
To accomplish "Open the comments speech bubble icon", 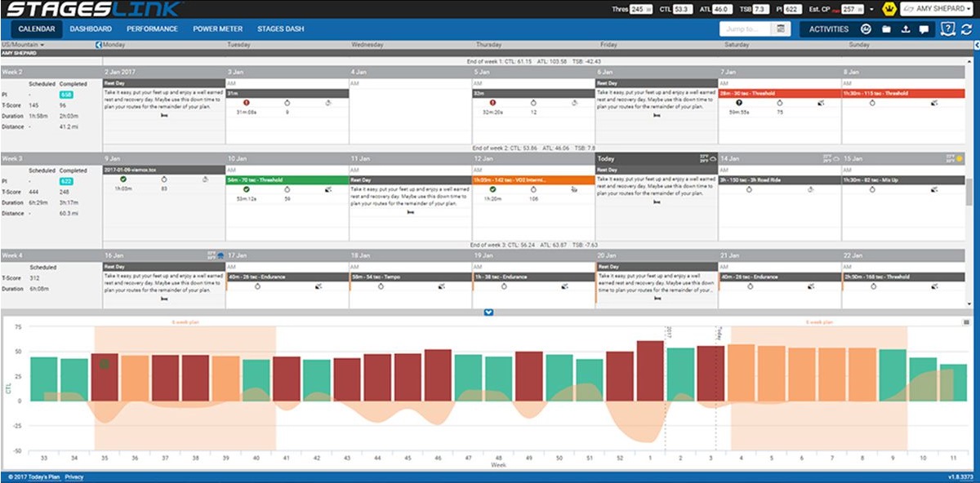I will click(924, 29).
